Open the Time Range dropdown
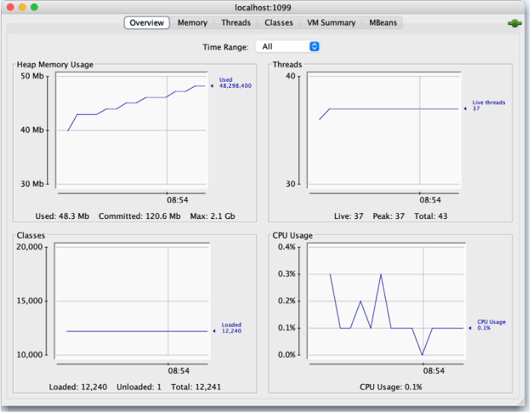 coord(288,46)
